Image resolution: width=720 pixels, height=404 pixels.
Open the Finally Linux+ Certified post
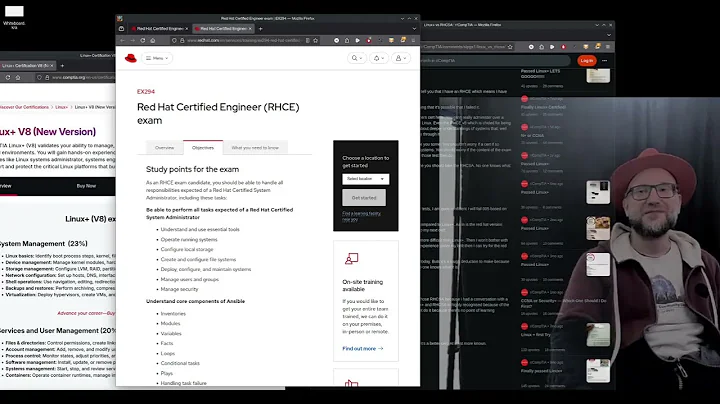click(x=543, y=107)
